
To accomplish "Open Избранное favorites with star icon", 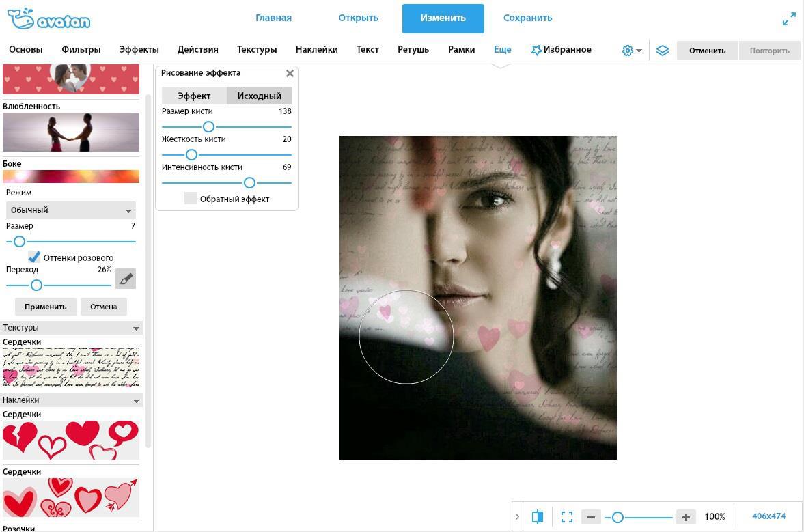I will pyautogui.click(x=561, y=50).
